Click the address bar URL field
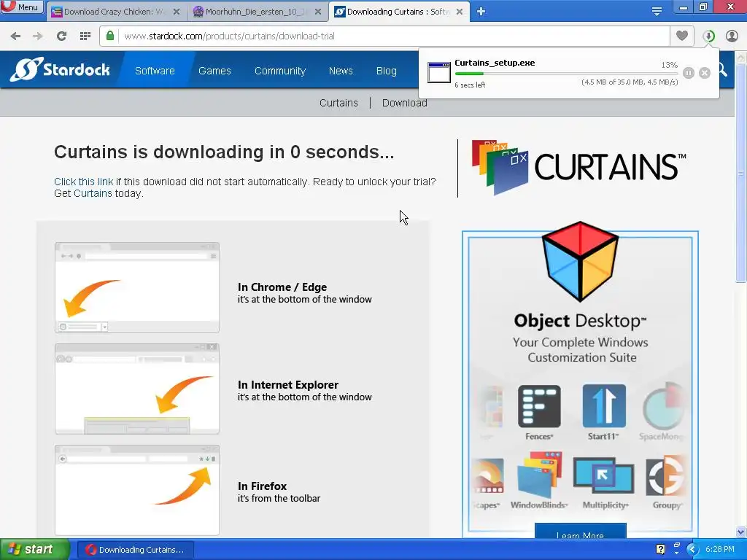The height and width of the screenshot is (560, 747). [x=393, y=36]
